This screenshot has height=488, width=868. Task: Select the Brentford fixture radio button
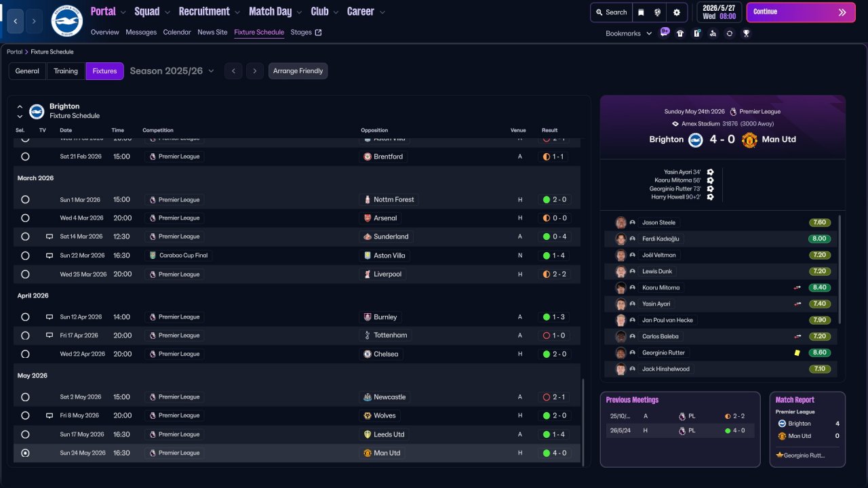pyautogui.click(x=25, y=157)
